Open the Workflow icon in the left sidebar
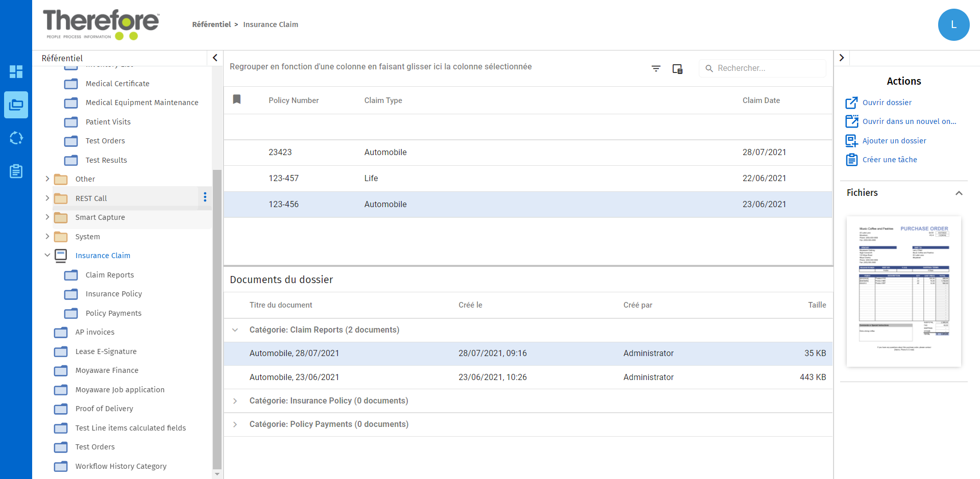 tap(16, 138)
